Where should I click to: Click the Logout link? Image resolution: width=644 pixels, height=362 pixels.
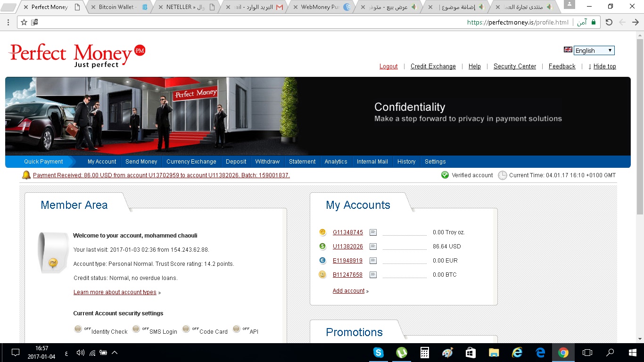click(x=388, y=66)
